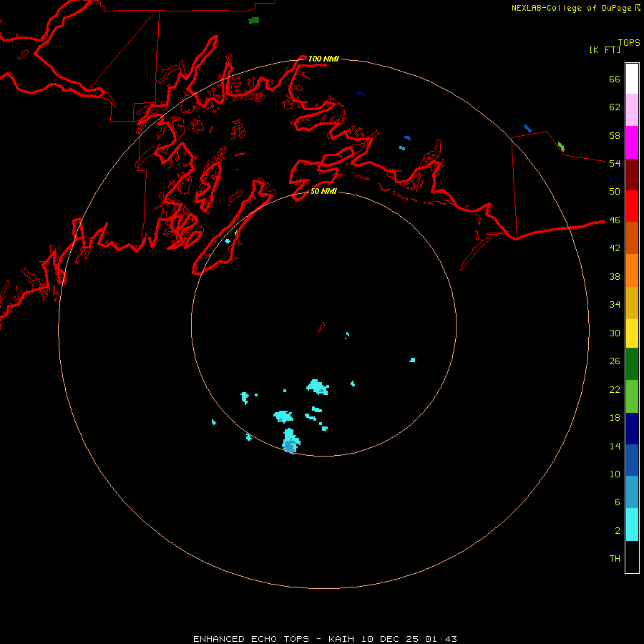Click the dark red (maroon) legend swatch
Image resolution: width=644 pixels, height=644 pixels.
tap(632, 174)
